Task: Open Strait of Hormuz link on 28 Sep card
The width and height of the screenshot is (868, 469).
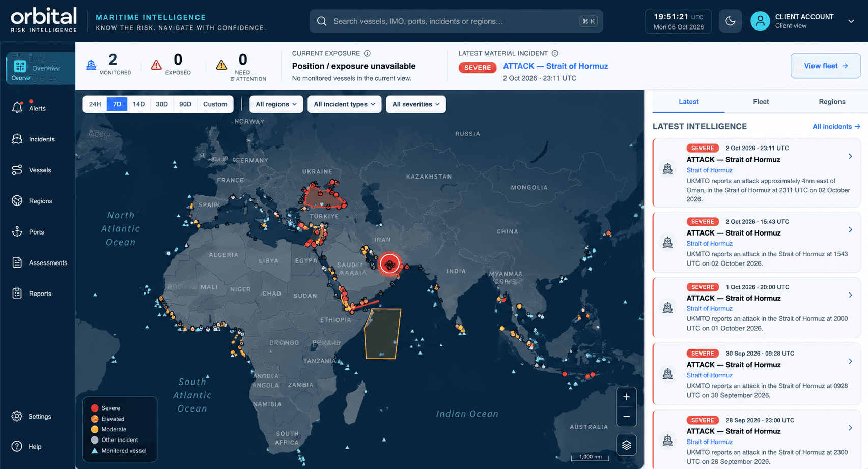Action: pos(709,442)
